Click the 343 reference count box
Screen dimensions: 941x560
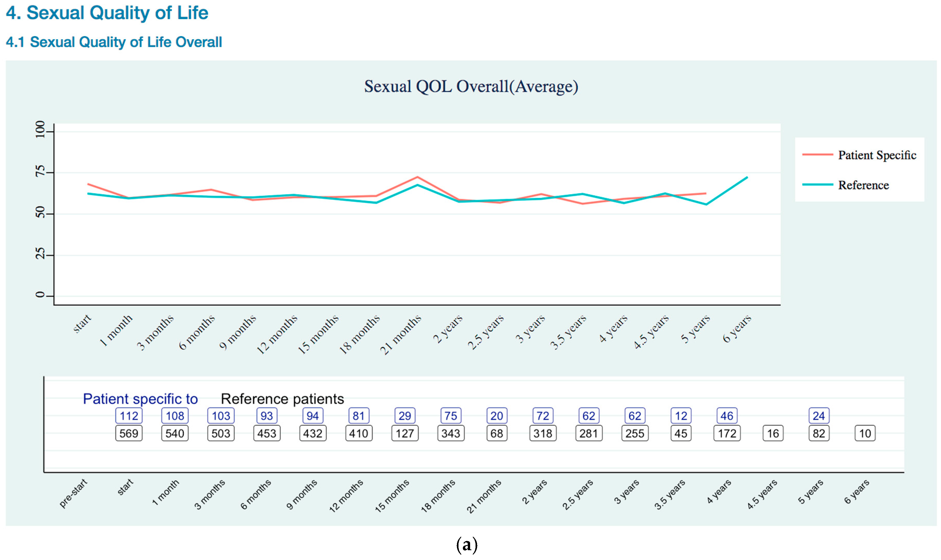(x=450, y=433)
